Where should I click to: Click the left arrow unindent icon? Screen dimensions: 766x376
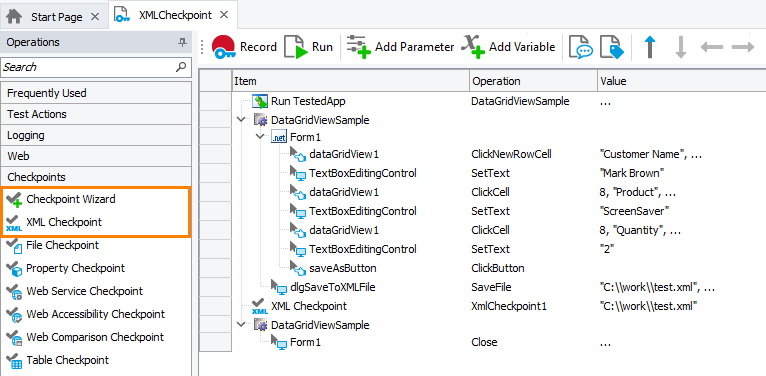pyautogui.click(x=711, y=47)
